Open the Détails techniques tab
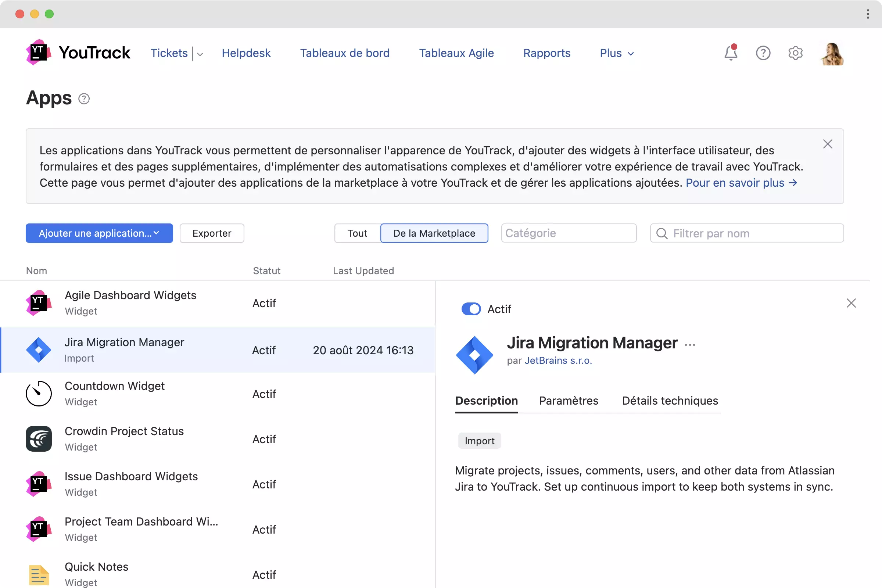This screenshot has width=882, height=588. pyautogui.click(x=670, y=401)
